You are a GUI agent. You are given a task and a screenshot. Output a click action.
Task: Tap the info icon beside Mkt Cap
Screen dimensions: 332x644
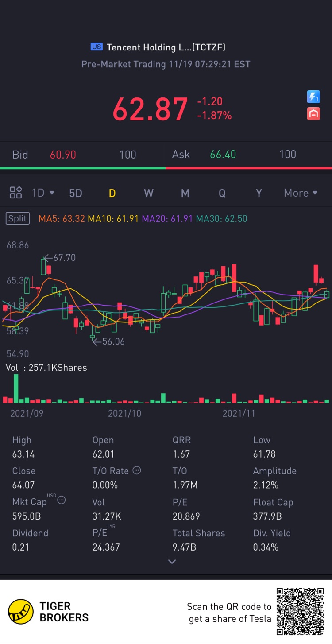point(62,500)
